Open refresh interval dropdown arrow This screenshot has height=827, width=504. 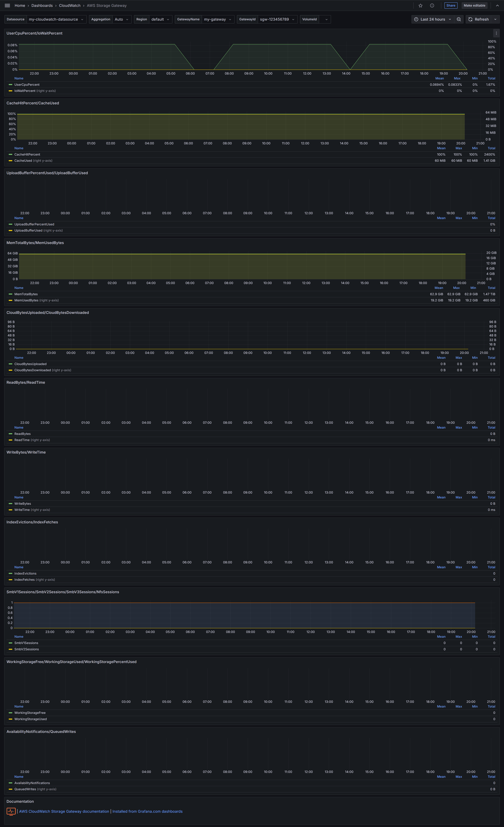pos(495,19)
